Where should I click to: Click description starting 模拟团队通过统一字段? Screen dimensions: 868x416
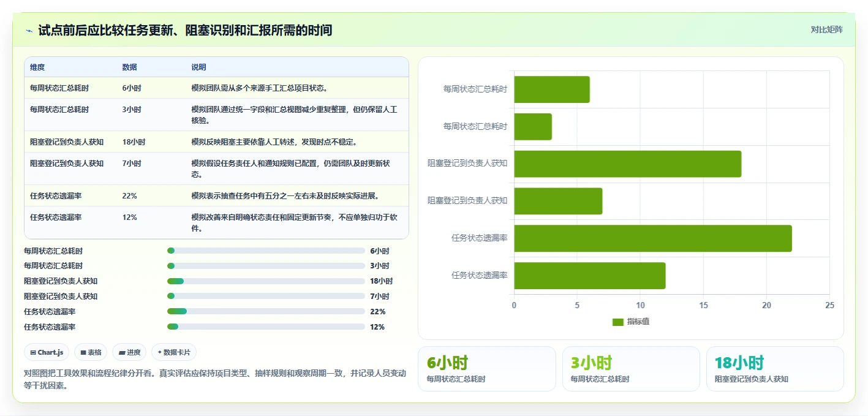(295, 115)
